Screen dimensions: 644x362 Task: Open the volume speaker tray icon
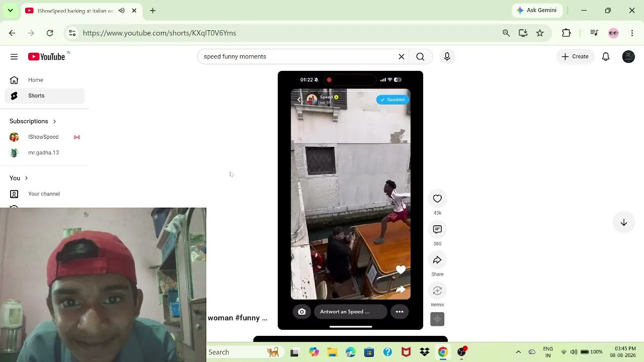(x=574, y=352)
